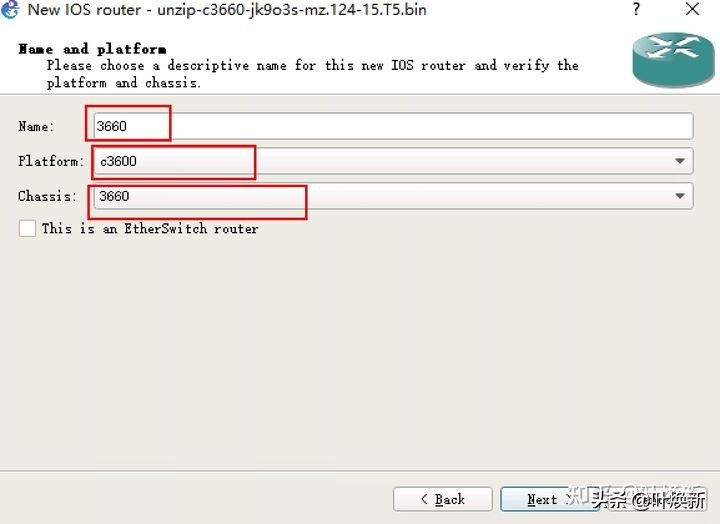The height and width of the screenshot is (524, 720).
Task: Open the Chassis combo box showing 3660
Action: (x=394, y=196)
